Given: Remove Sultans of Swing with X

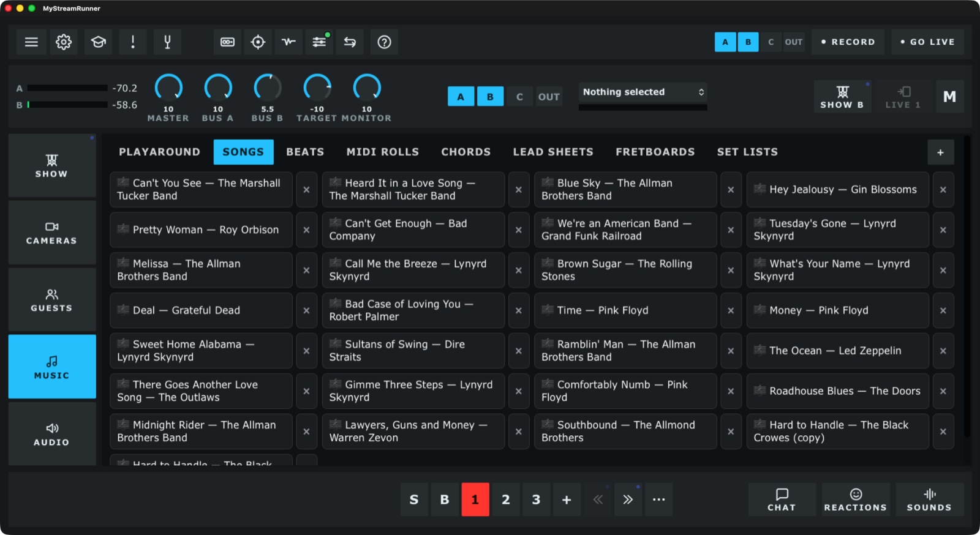Looking at the screenshot, I should 519,351.
